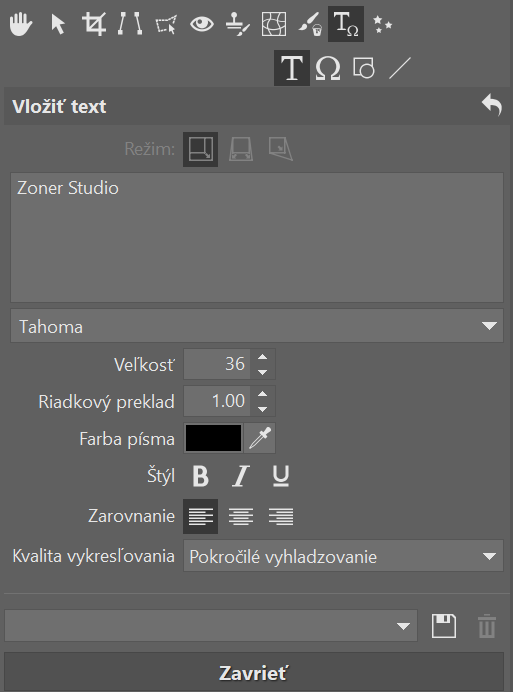Open the black Farba písma swatch
This screenshot has width=513, height=692.
tap(214, 438)
